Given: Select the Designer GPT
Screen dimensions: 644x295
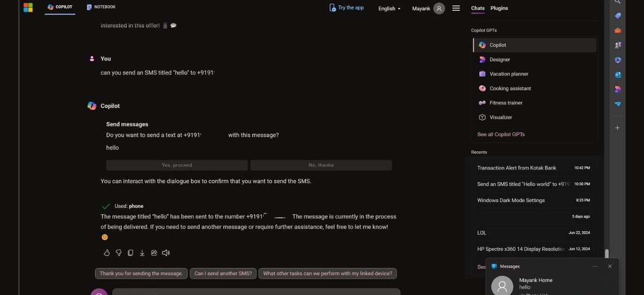Looking at the screenshot, I should tap(500, 60).
